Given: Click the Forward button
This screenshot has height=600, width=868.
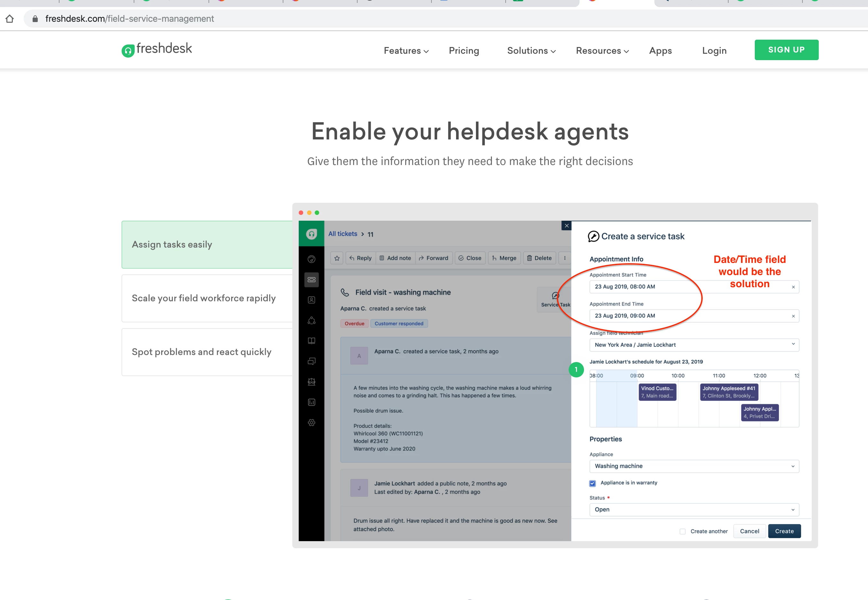Looking at the screenshot, I should point(434,258).
